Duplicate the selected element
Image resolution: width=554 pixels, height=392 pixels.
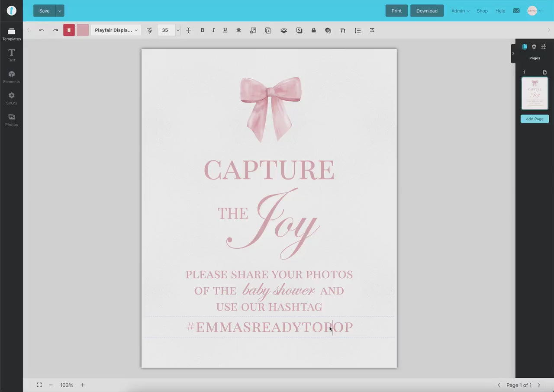[x=268, y=30]
